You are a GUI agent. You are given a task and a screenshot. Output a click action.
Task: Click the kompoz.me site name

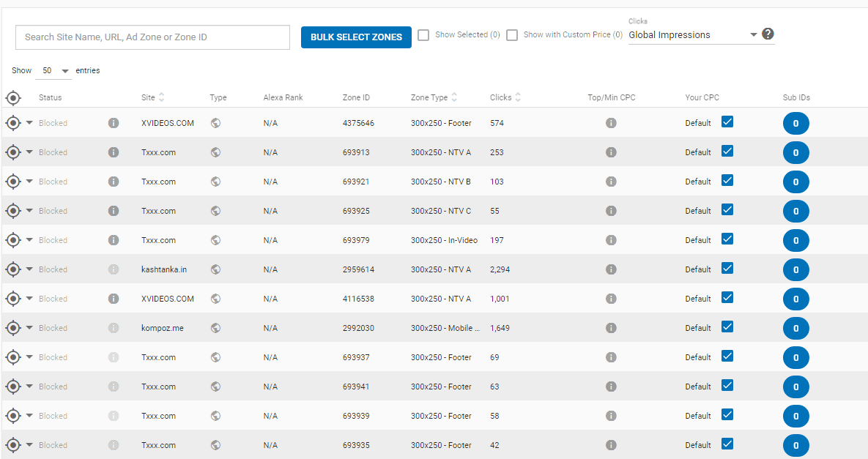click(x=162, y=328)
